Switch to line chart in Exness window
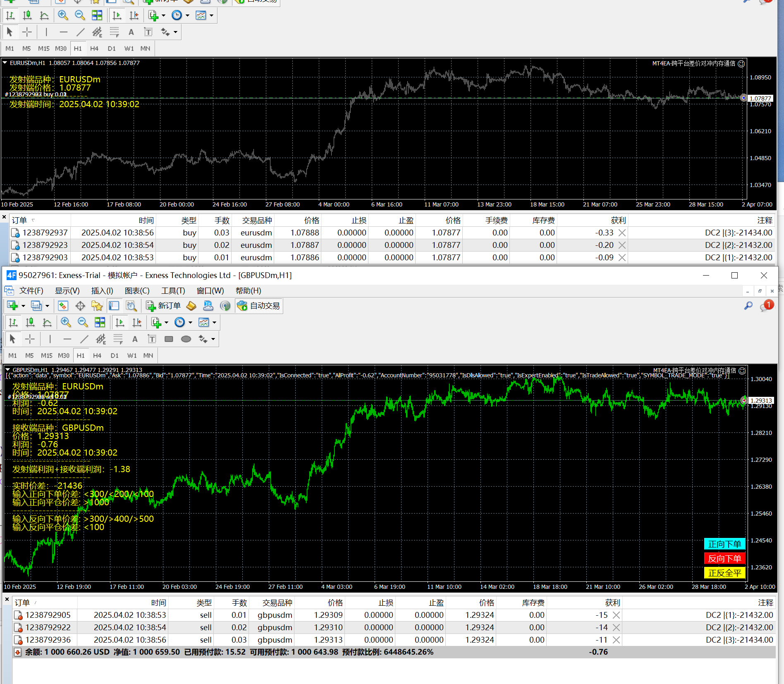The height and width of the screenshot is (684, 784). pos(47,322)
